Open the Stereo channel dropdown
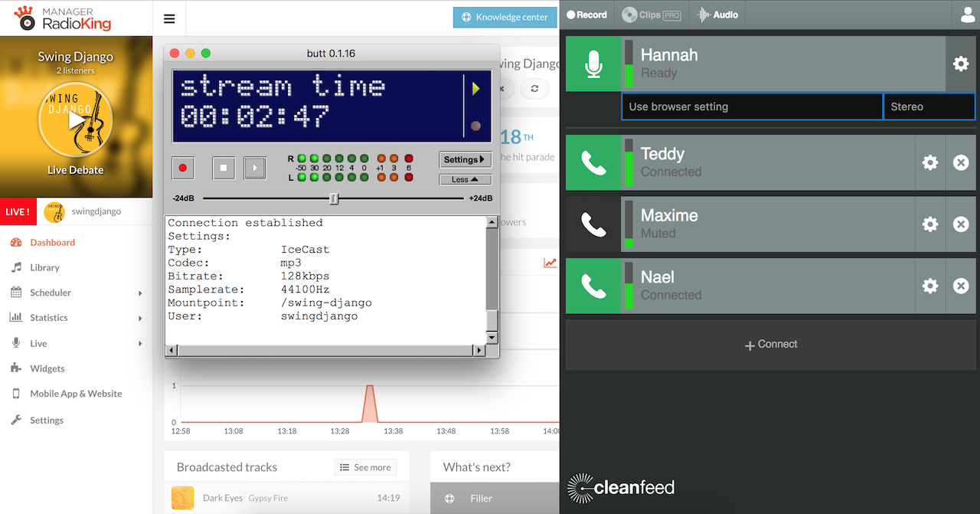 (929, 106)
